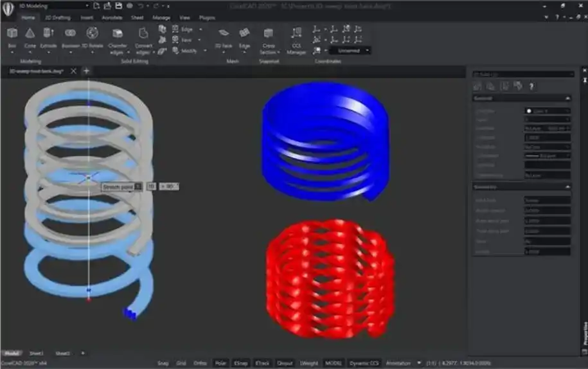Open the Unnamed coordinate system dropdown

[350, 50]
